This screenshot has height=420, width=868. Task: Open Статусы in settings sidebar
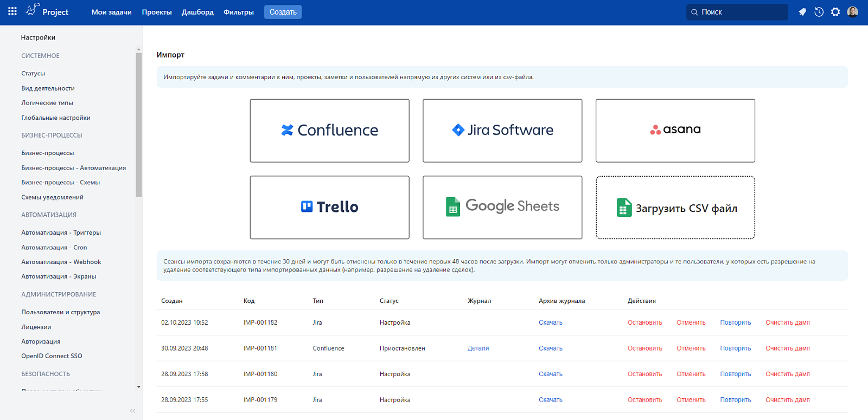pyautogui.click(x=33, y=73)
